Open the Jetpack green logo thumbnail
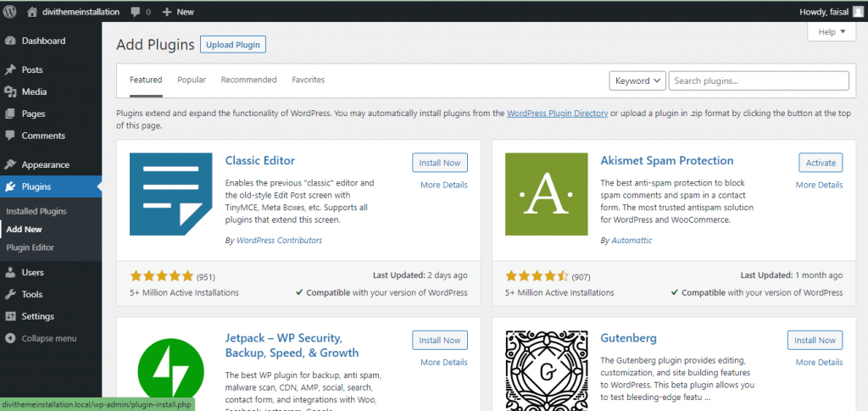The width and height of the screenshot is (868, 411). click(171, 370)
